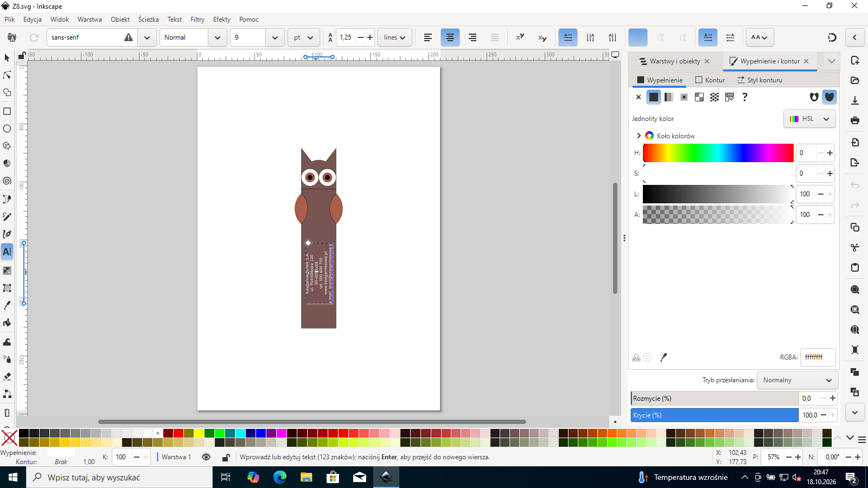This screenshot has height=488, width=868.
Task: Set fill to linear gradient
Action: [669, 97]
